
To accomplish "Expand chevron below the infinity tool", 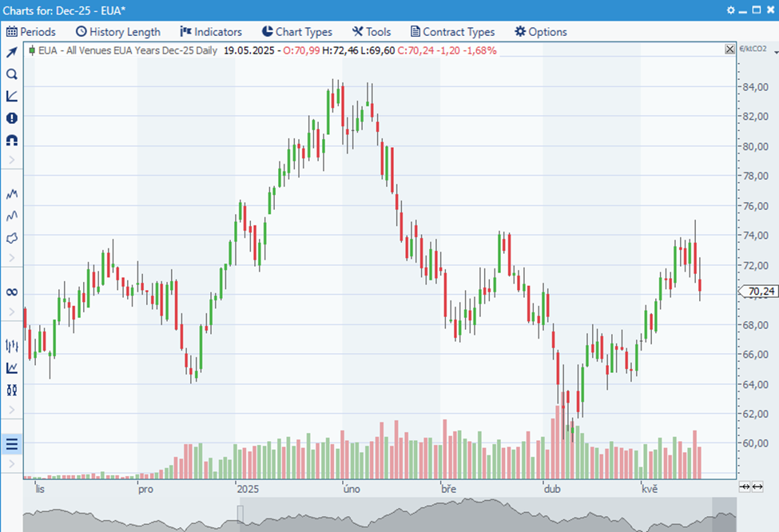I will click(12, 312).
